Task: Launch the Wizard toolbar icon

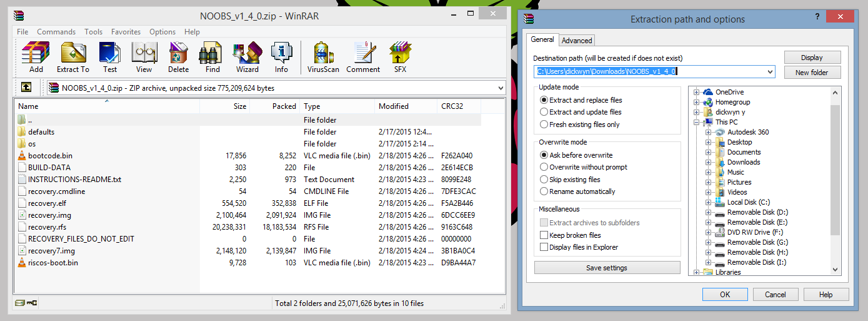Action: coord(247,53)
